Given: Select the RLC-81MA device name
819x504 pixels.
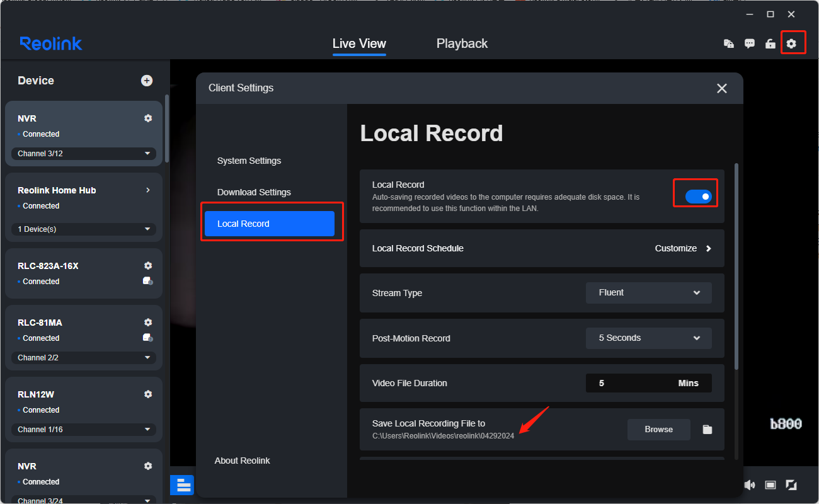Looking at the screenshot, I should coord(40,323).
